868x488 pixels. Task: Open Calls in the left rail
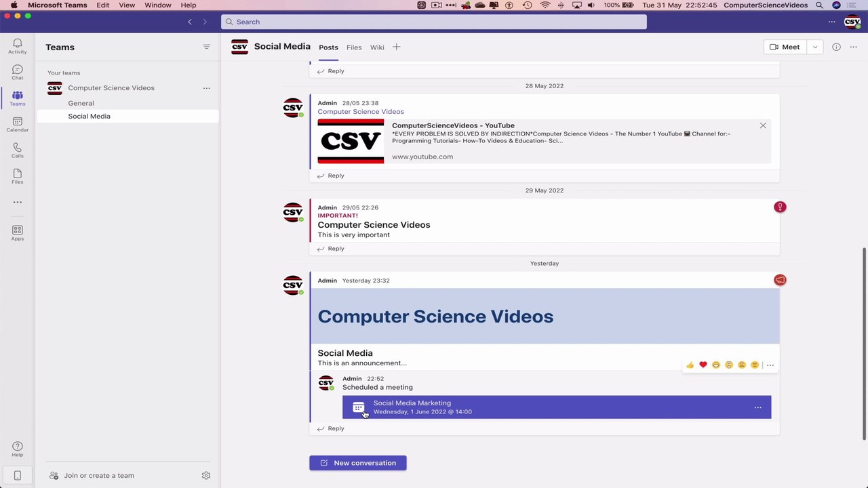[x=18, y=150]
